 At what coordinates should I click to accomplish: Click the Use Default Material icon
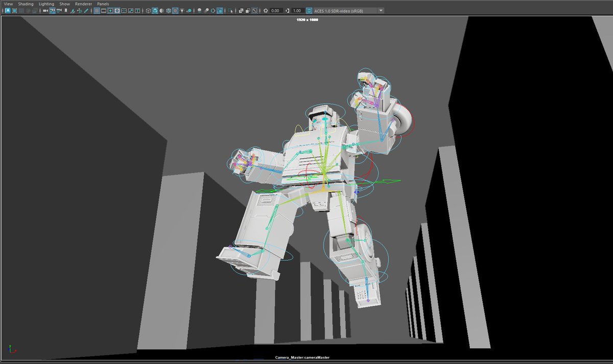[161, 10]
